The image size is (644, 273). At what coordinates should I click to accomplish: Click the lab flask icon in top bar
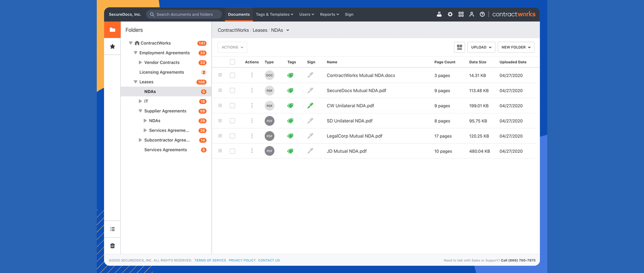pyautogui.click(x=439, y=14)
